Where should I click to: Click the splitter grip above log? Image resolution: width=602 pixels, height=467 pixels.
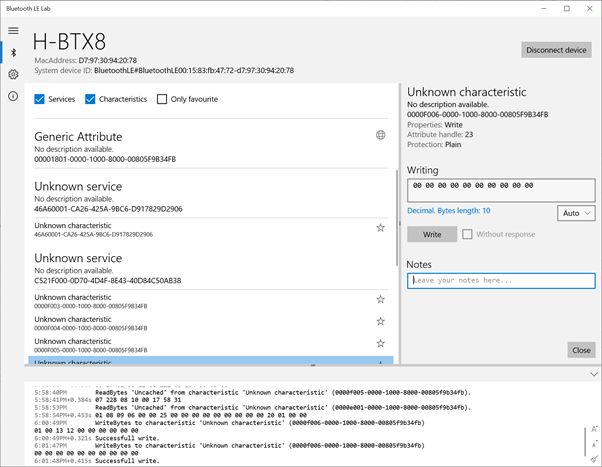pyautogui.click(x=313, y=365)
